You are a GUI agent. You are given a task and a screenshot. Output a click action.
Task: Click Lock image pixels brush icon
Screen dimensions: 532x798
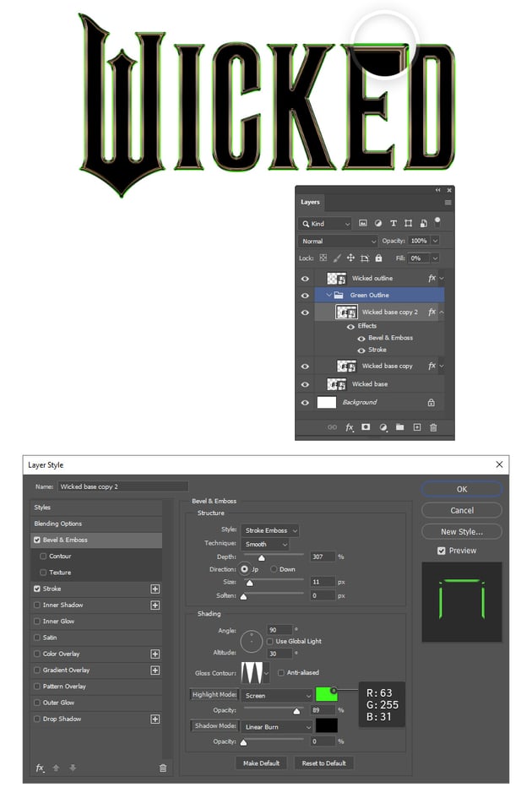[x=336, y=258]
